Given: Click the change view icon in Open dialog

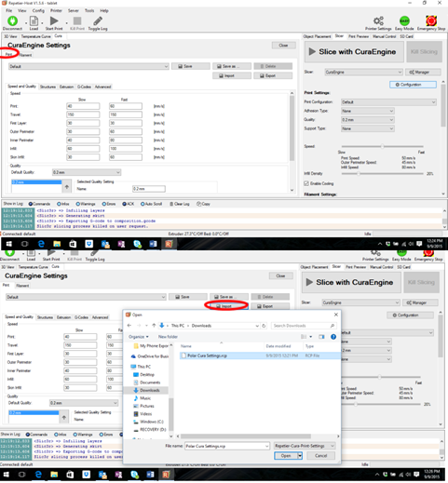Looking at the screenshot, I should click(x=304, y=337).
